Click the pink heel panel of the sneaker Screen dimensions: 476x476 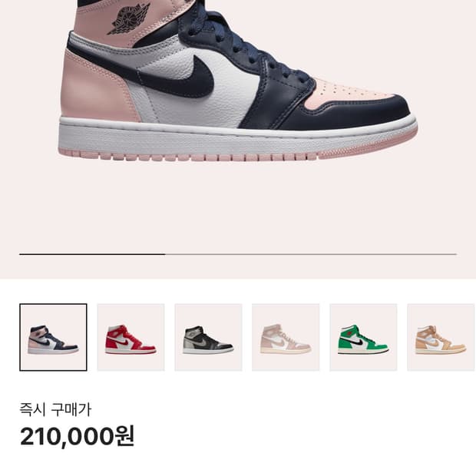click(96, 88)
